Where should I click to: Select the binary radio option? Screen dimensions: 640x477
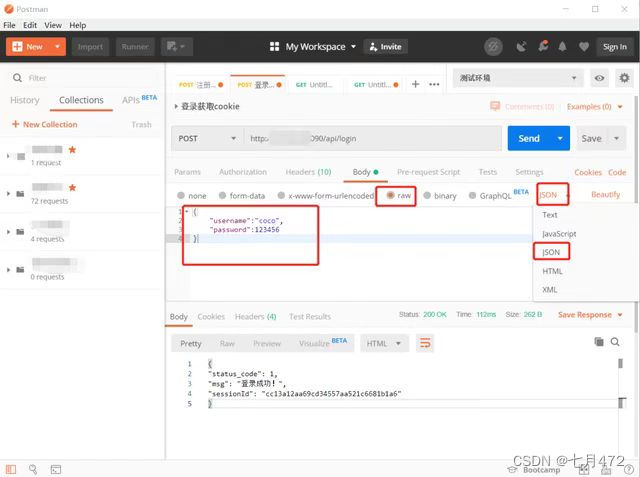click(427, 195)
